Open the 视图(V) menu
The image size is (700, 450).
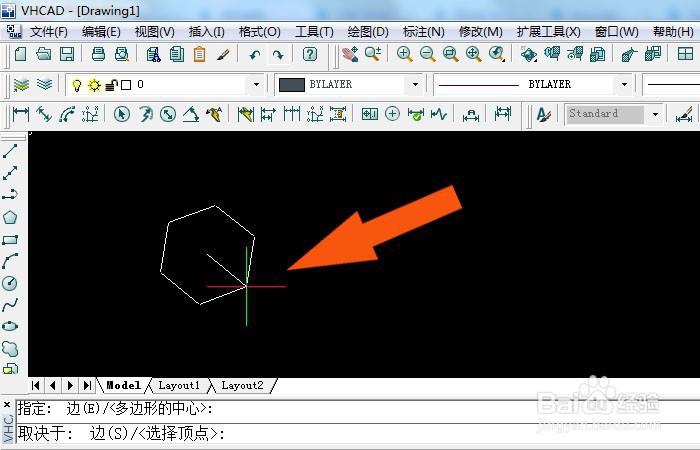154,32
